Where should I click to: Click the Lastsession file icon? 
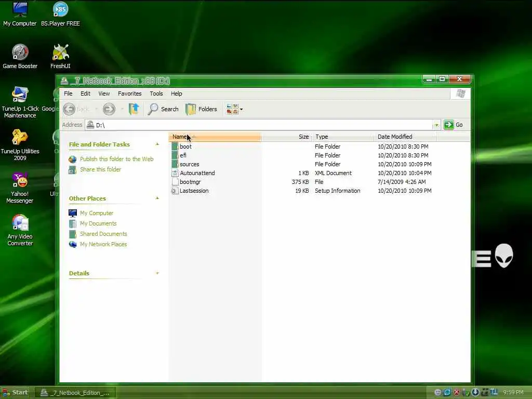point(175,191)
